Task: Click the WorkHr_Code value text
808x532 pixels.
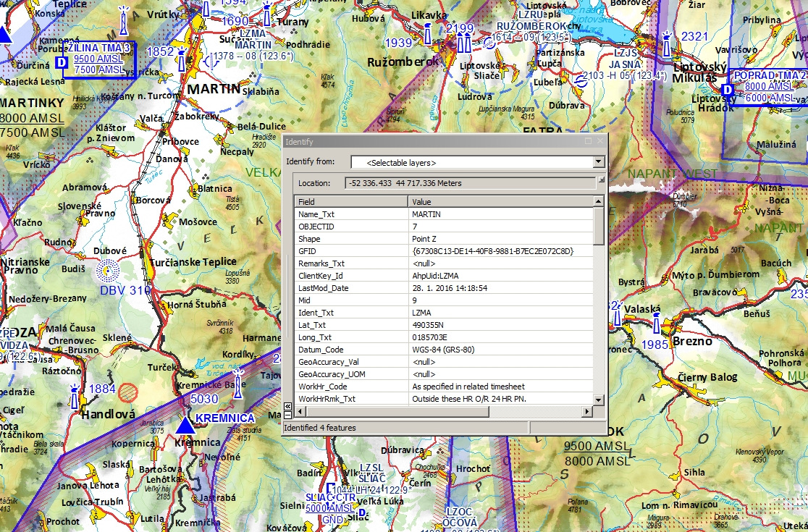Action: pos(468,387)
